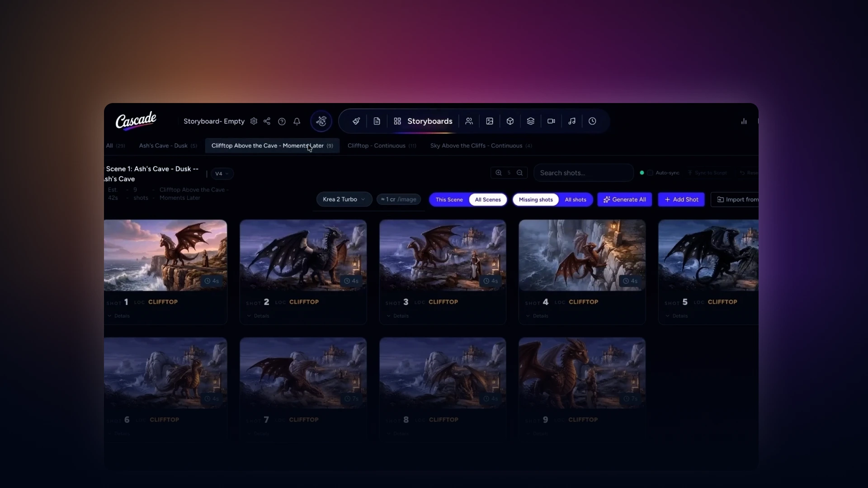Enable the Auto-sync checkbox
Viewport: 868px width, 488px height.
[x=650, y=173]
